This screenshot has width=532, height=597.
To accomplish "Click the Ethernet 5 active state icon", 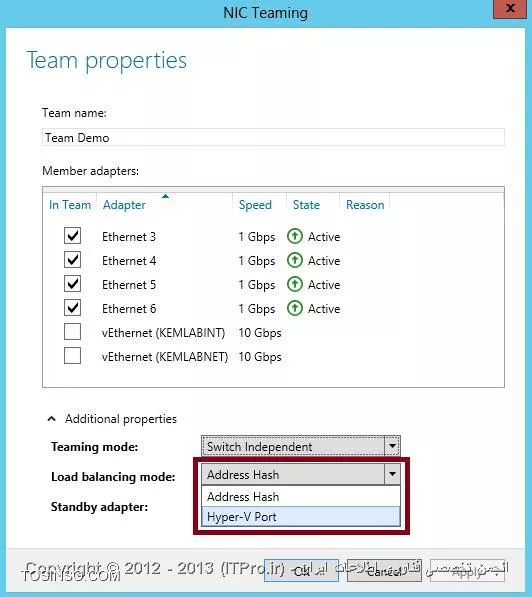I will click(295, 284).
